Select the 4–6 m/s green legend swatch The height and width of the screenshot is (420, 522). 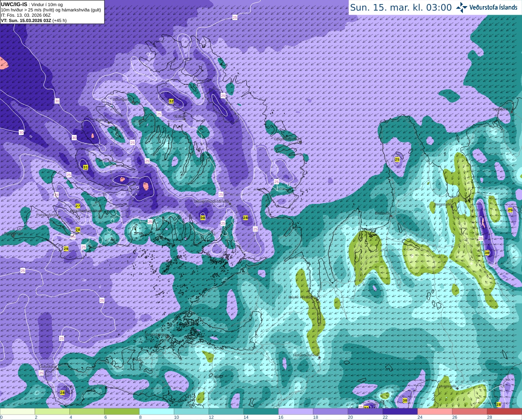click(87, 411)
